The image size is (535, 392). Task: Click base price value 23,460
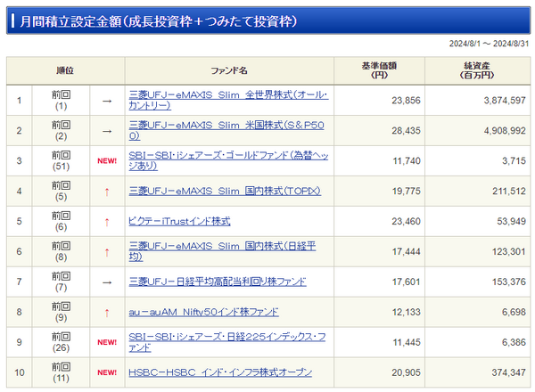406,221
